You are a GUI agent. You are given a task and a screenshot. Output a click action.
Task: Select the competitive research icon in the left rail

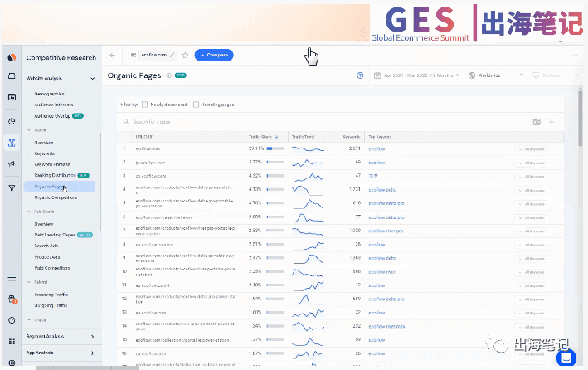point(12,143)
